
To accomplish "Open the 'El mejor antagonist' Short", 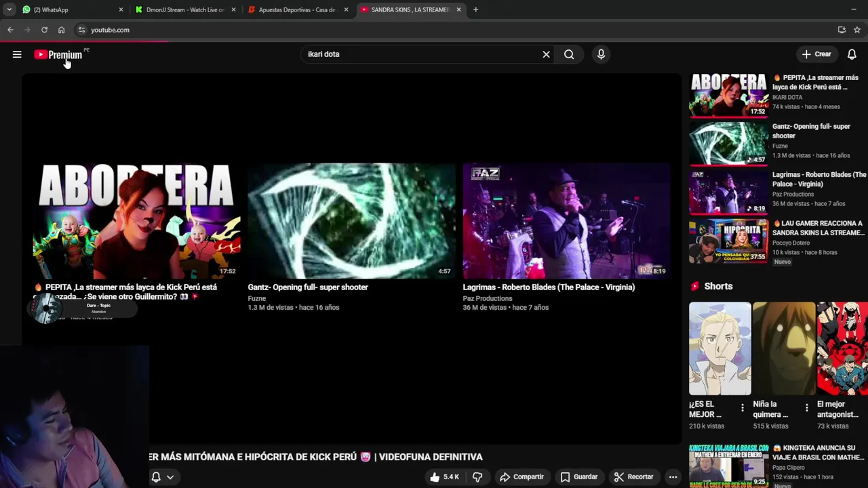I will click(x=842, y=348).
